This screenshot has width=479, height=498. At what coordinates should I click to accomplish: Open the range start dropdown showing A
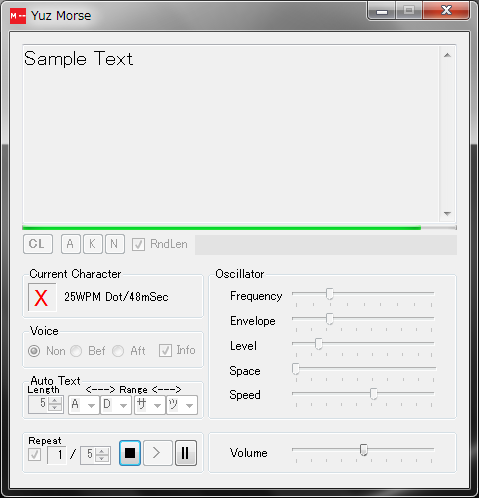84,405
